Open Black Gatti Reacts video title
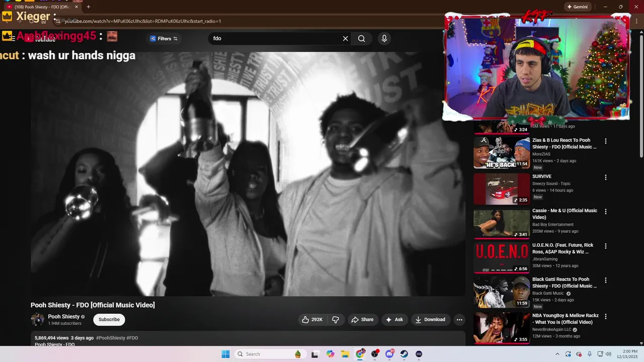The width and height of the screenshot is (644, 362). (565, 283)
